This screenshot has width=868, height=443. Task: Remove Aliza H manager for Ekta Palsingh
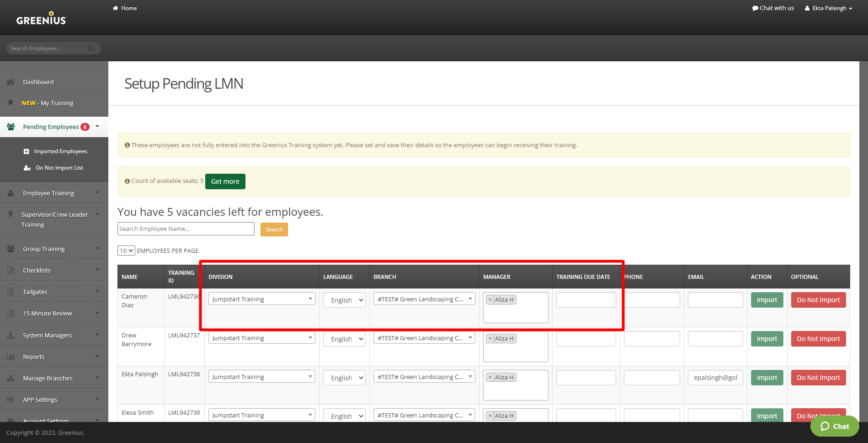pos(490,378)
